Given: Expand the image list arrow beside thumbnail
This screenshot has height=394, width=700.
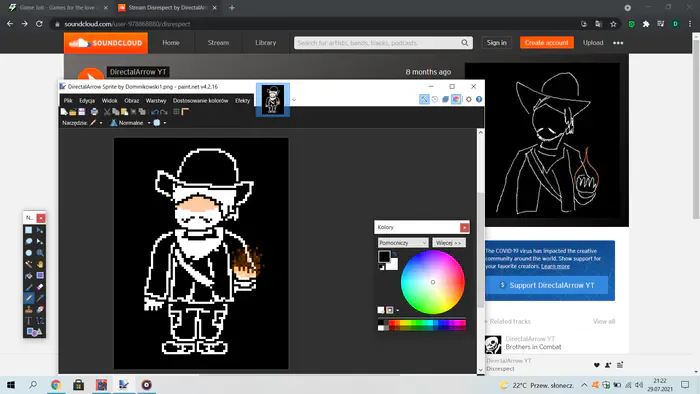Looking at the screenshot, I should (294, 100).
